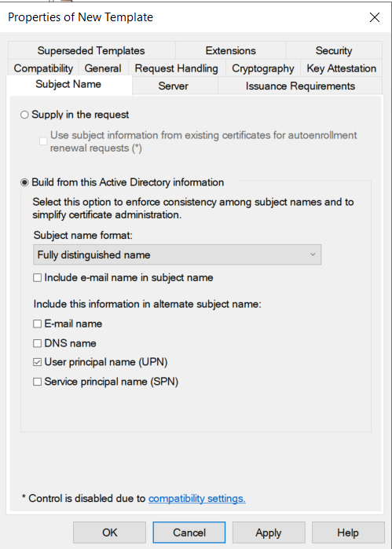Screen dimensions: 392x549
Task: Click the 'Properties of New Template' title text
Action: point(81,17)
